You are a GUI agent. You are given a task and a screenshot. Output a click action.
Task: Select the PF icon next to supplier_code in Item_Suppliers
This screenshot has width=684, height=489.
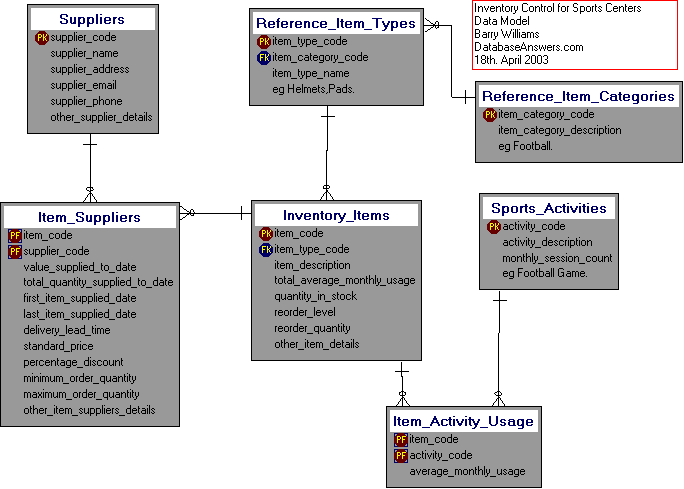pyautogui.click(x=15, y=252)
